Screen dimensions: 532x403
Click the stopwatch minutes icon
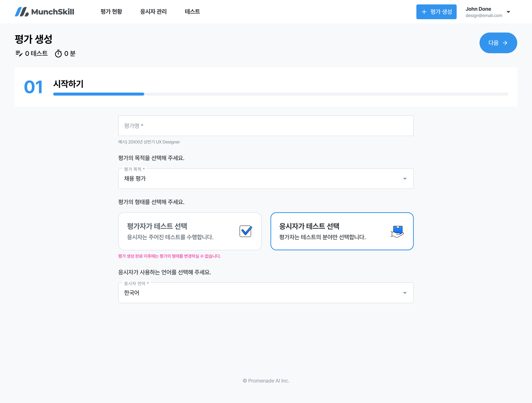point(58,54)
